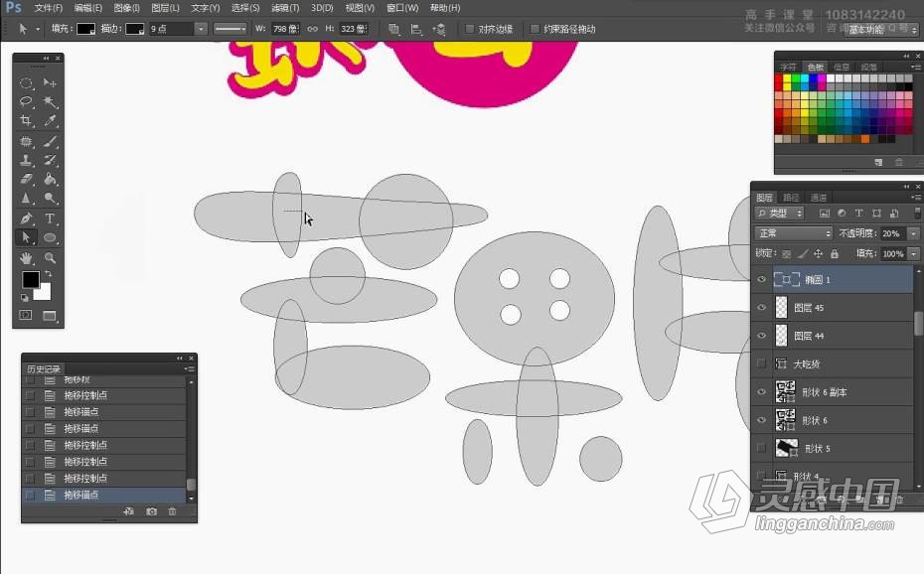Select the Zoom tool
The width and height of the screenshot is (924, 574).
pyautogui.click(x=50, y=258)
